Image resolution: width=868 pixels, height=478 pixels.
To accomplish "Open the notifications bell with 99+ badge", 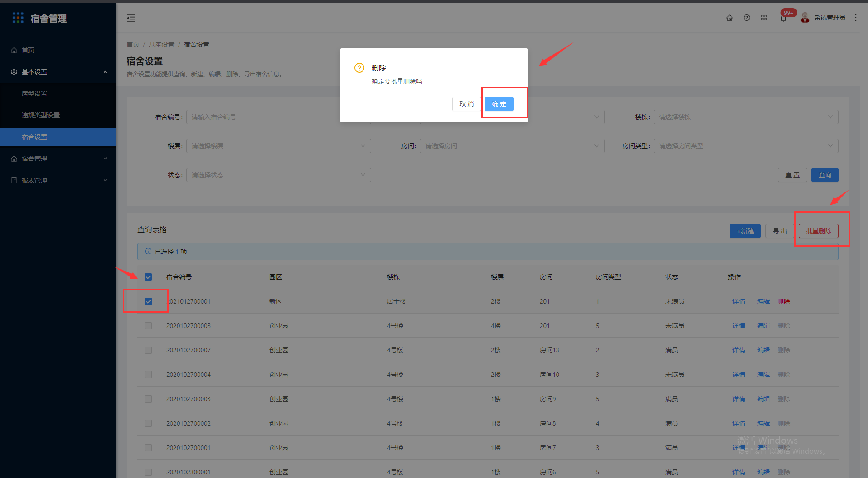I will tap(783, 18).
